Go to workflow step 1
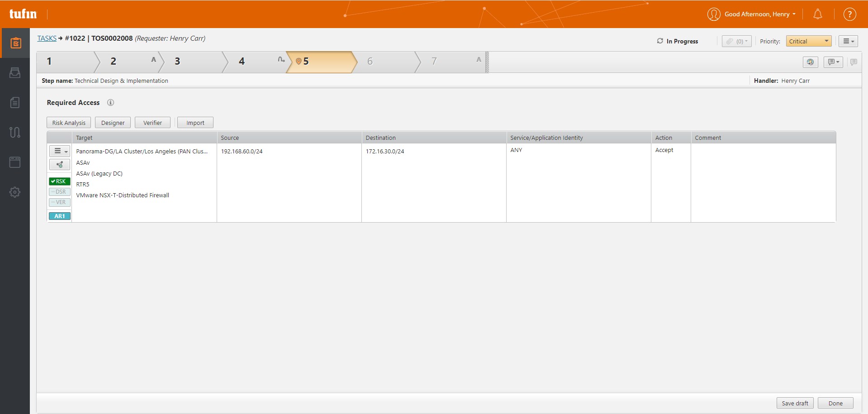Viewport: 868px width, 414px height. point(68,62)
